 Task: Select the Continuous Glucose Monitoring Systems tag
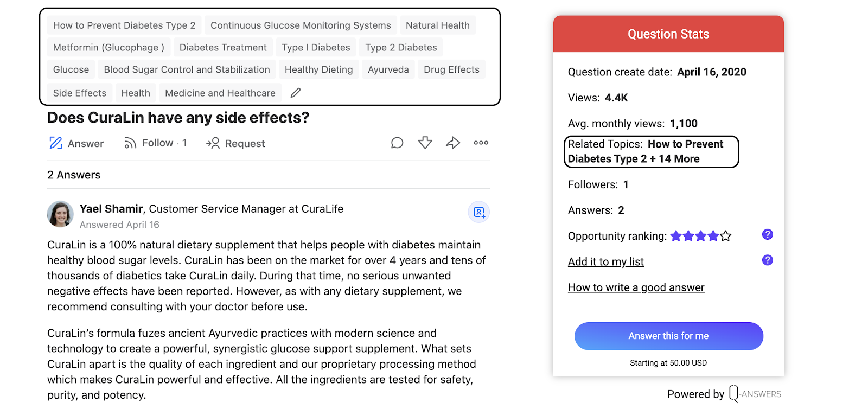click(301, 25)
